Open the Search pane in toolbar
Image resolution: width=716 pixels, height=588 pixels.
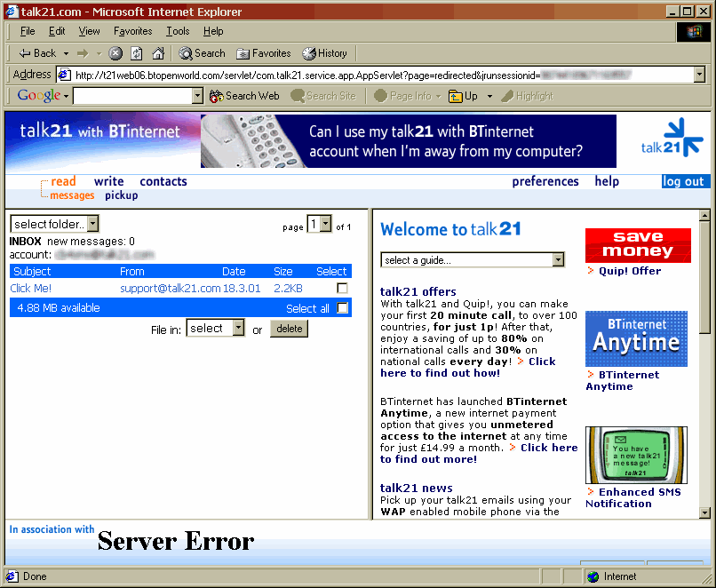point(202,53)
